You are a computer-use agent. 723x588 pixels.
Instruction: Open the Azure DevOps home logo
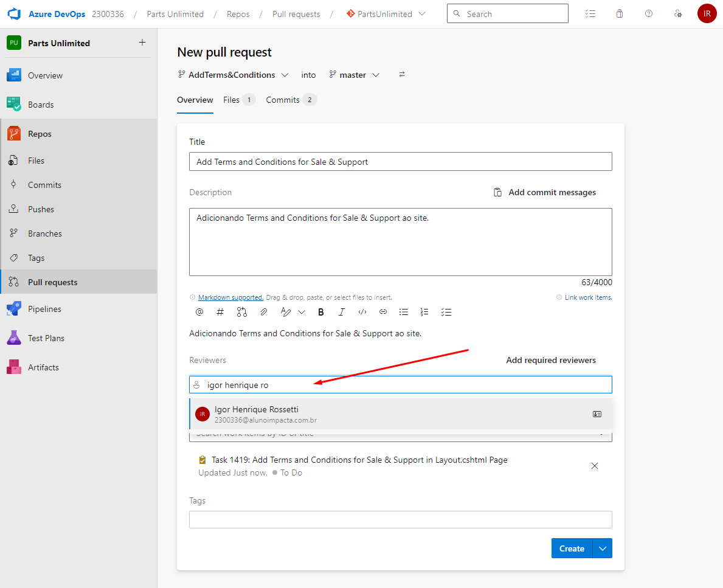[x=15, y=14]
